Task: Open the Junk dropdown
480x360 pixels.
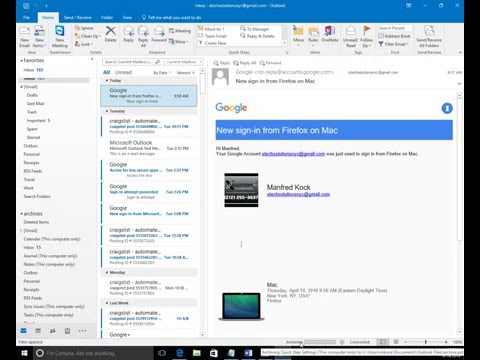Action: coord(83,44)
